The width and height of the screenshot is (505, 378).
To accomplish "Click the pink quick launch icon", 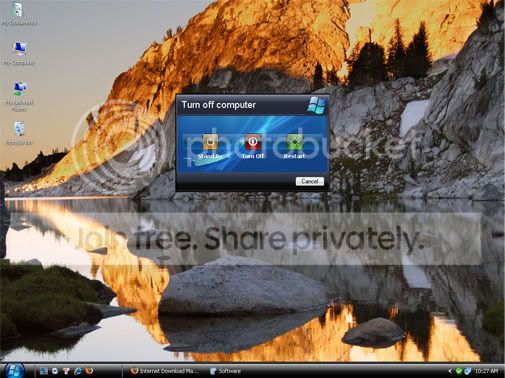I will click(66, 371).
